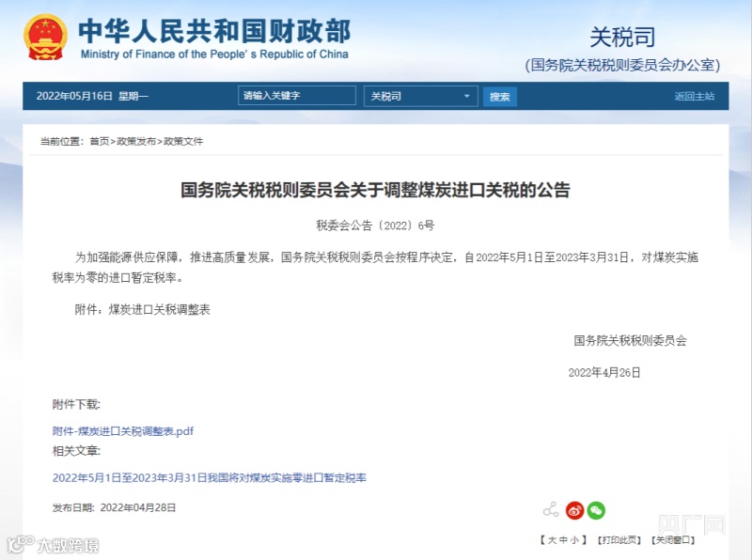Screen dimensions: 752x560
Task: Click 打印此页 to print the page
Action: point(619,540)
